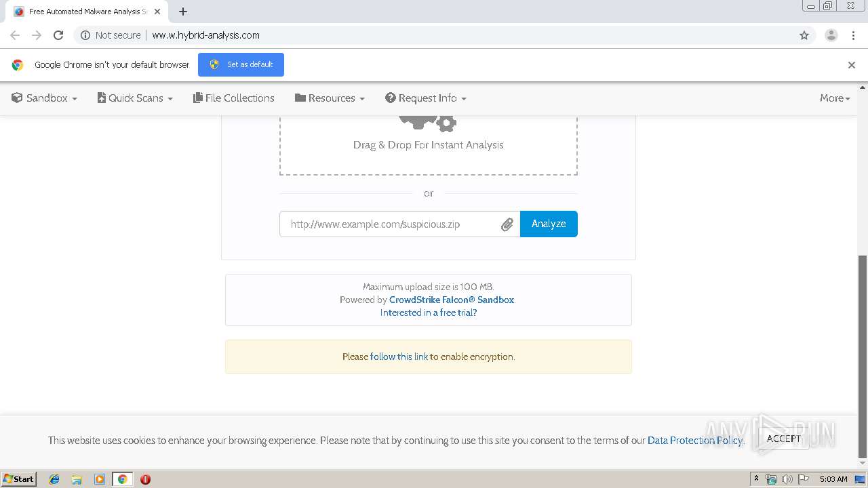Screen dimensions: 868x488
Task: Close the Free Automated Malware Analysis tab
Action: [x=157, y=12]
